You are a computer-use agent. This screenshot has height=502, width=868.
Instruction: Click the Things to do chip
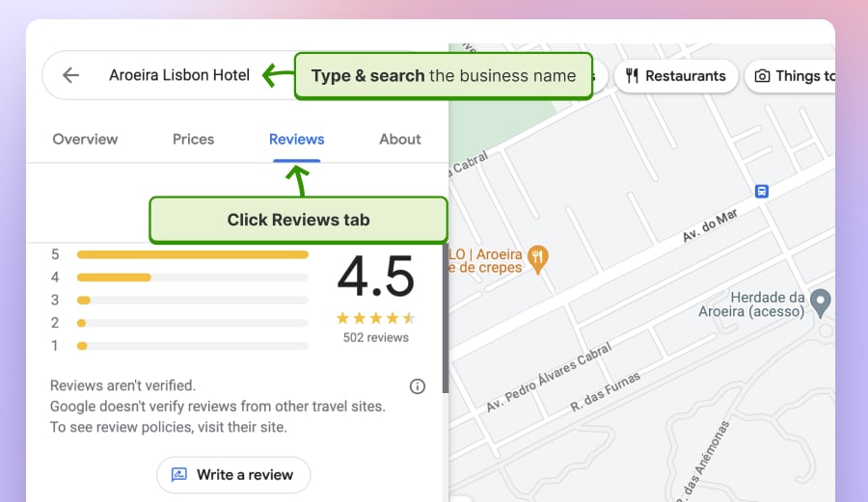pyautogui.click(x=791, y=76)
